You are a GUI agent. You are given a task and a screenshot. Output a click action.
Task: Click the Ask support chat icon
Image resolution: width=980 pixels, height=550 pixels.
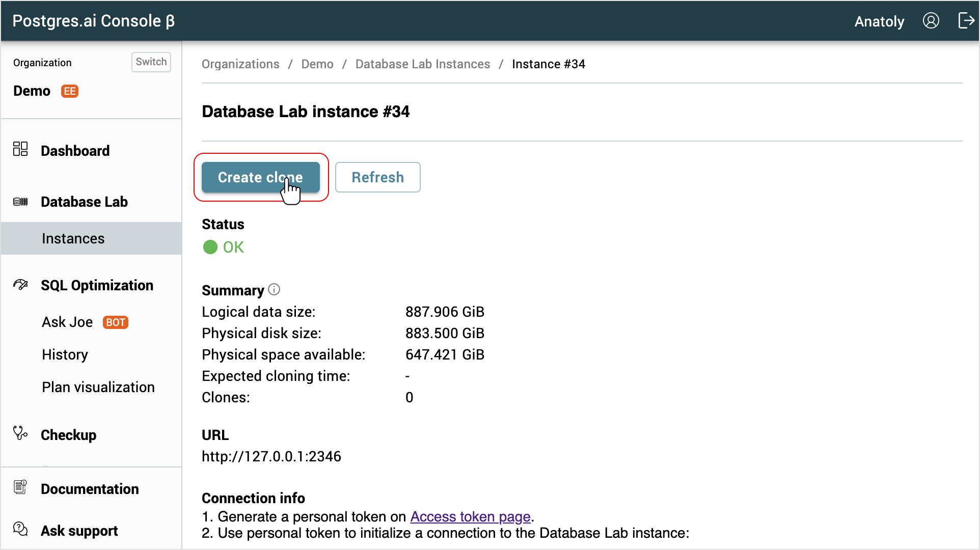[x=20, y=529]
